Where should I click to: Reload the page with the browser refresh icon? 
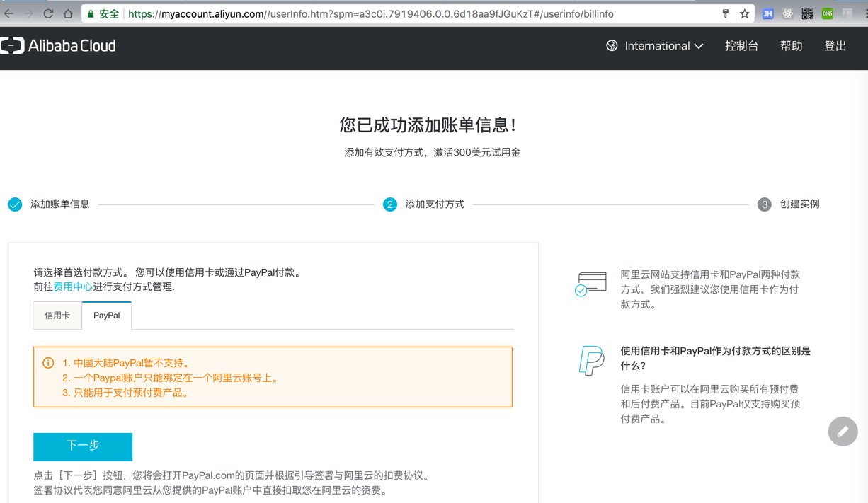[48, 13]
